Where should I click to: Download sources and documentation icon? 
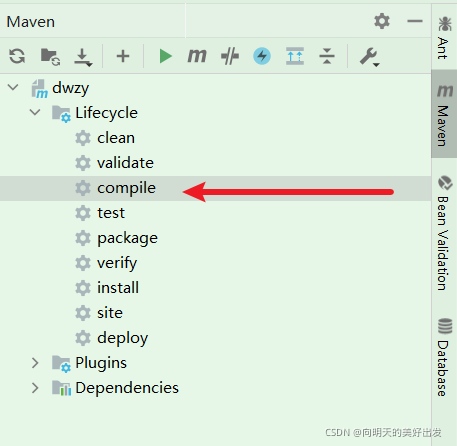coord(83,57)
